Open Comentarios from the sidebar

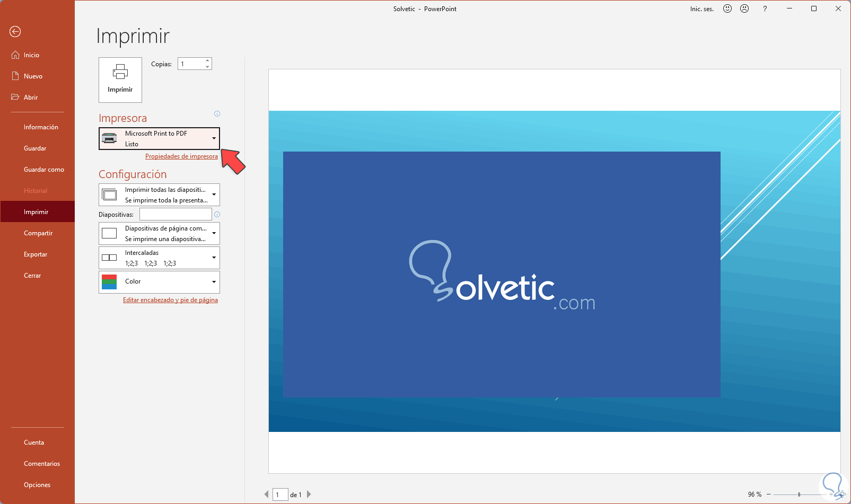click(37, 464)
